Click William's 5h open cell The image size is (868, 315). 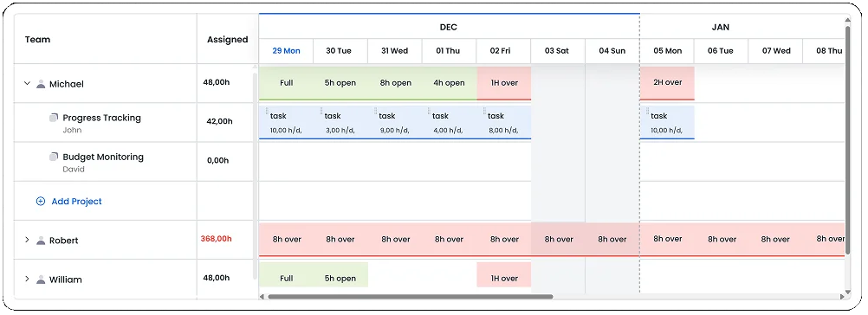tap(340, 274)
